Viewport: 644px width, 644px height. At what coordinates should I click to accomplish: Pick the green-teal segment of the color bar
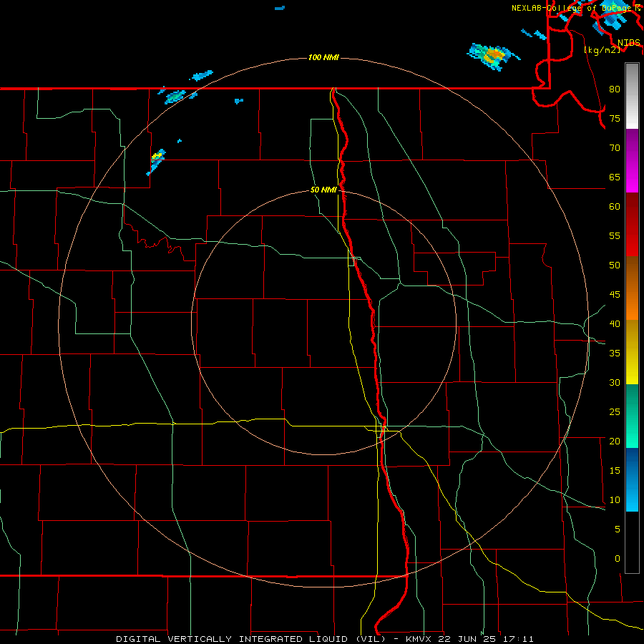tap(632, 416)
